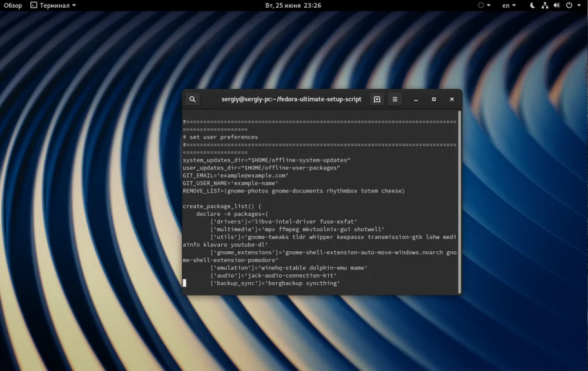Screen dimensions: 588x371
Task: Maximize the terminal window
Action: [x=434, y=99]
